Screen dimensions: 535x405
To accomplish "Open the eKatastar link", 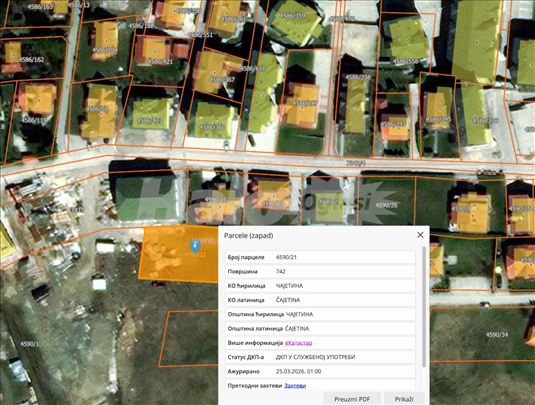I will [x=299, y=343].
